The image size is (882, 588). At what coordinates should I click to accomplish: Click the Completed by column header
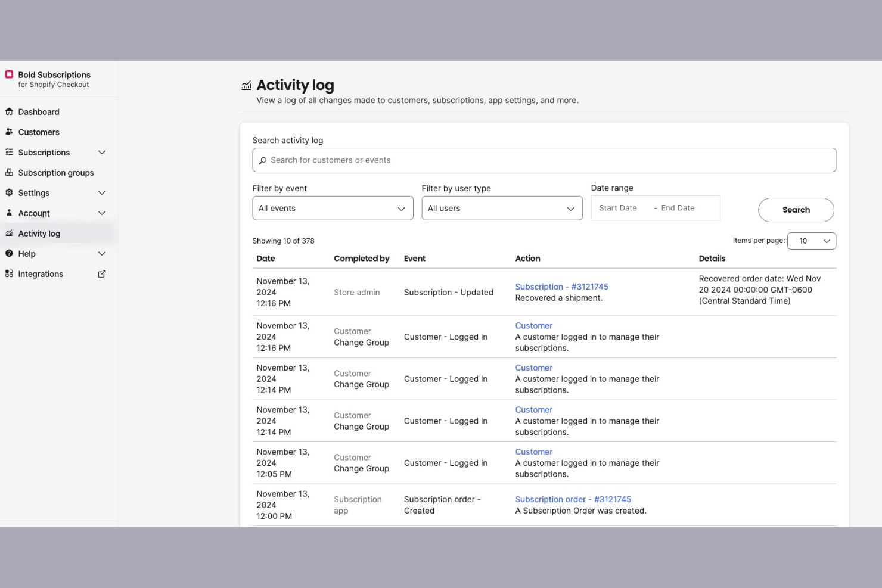pyautogui.click(x=361, y=259)
